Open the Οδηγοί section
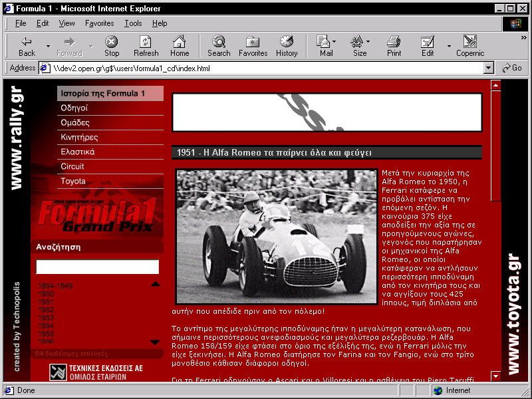The width and height of the screenshot is (532, 399). click(x=110, y=108)
